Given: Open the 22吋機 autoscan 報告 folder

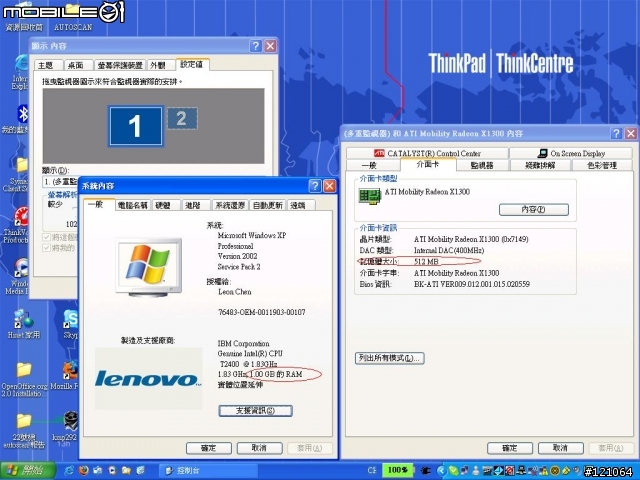Looking at the screenshot, I should click(x=23, y=421).
